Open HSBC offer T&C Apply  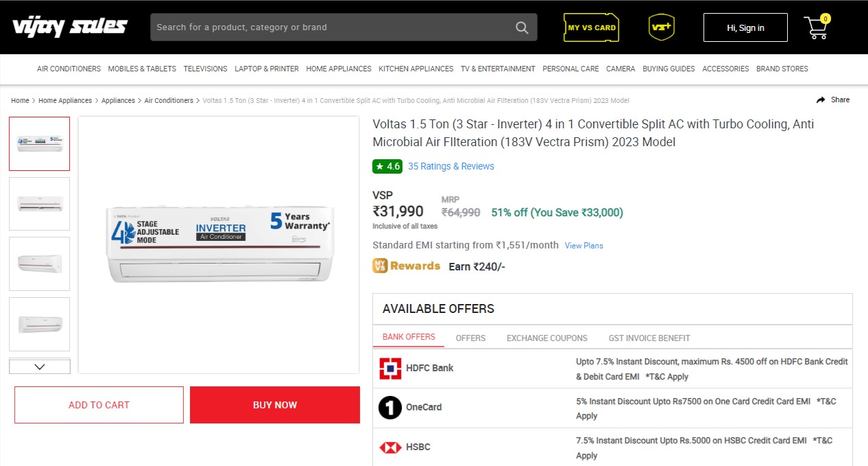[x=704, y=448]
